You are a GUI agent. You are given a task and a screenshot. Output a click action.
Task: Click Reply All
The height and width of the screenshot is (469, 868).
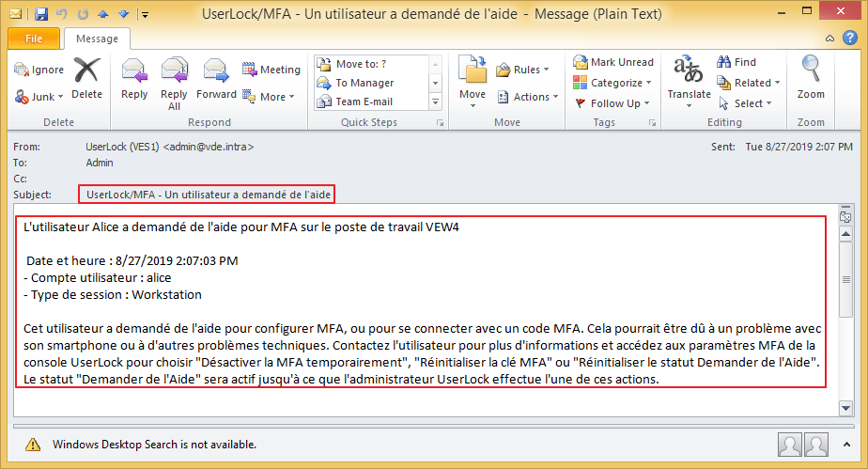(x=174, y=84)
